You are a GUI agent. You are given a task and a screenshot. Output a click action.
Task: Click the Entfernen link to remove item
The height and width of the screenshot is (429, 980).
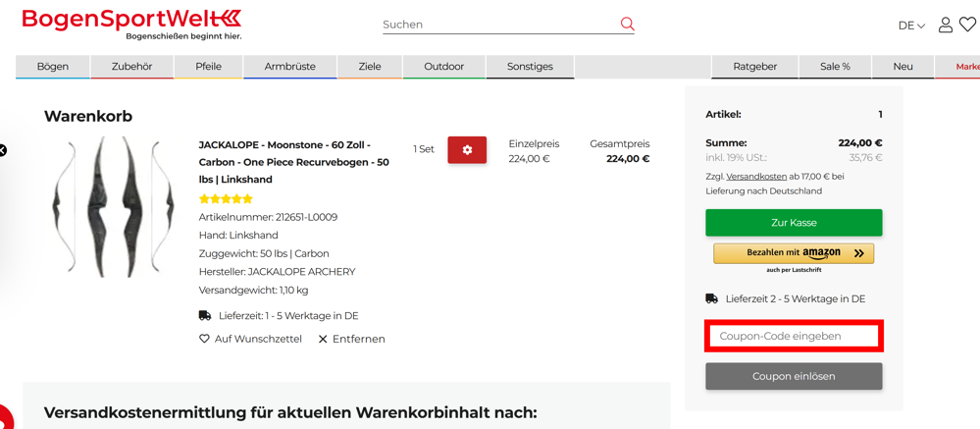pos(359,339)
